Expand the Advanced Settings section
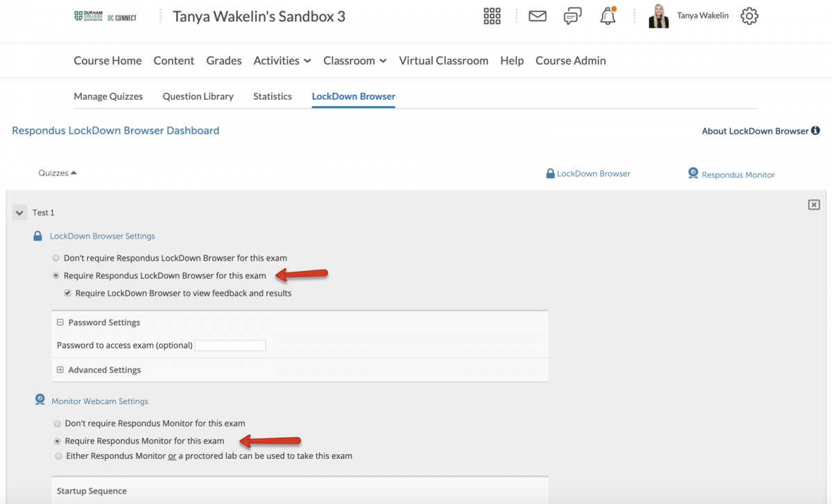This screenshot has width=832, height=504. [60, 370]
